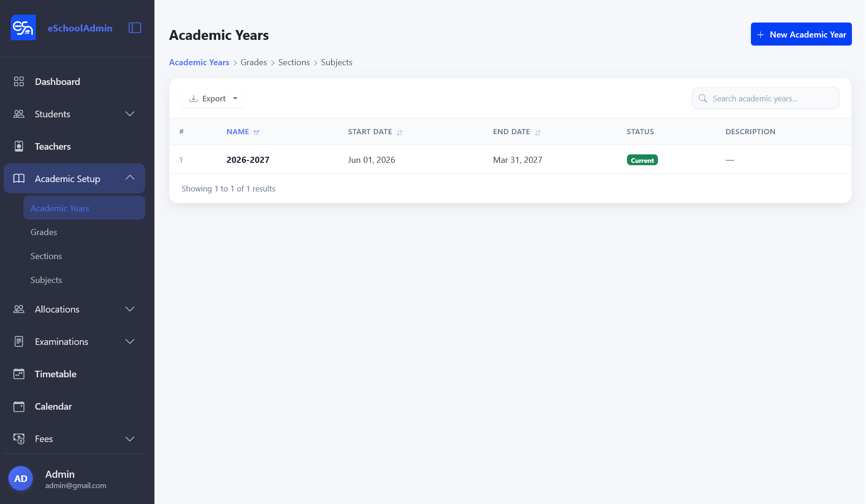The height and width of the screenshot is (504, 866).
Task: Click admin@gmail.com in sidebar footer
Action: (x=76, y=485)
